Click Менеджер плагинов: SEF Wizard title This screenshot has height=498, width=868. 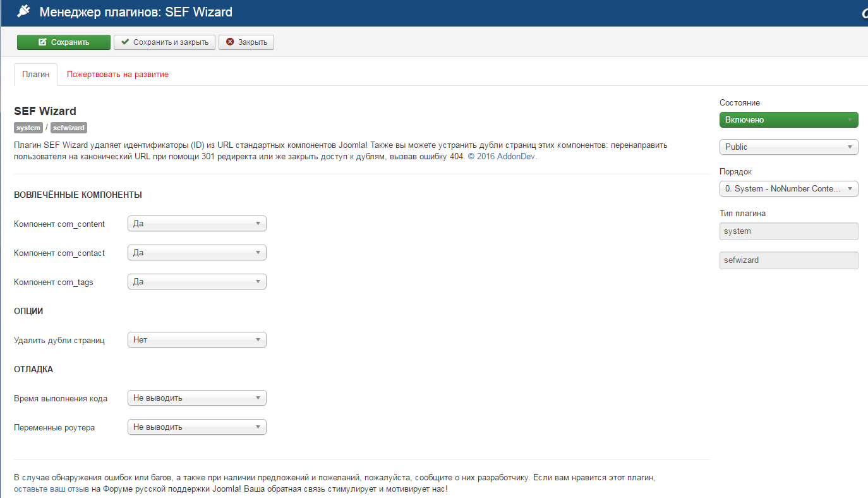click(136, 12)
